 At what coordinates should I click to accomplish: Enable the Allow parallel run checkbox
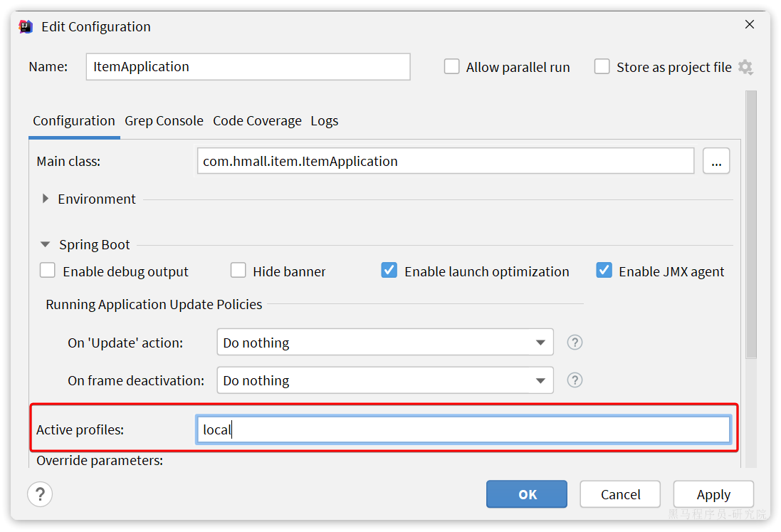click(452, 67)
